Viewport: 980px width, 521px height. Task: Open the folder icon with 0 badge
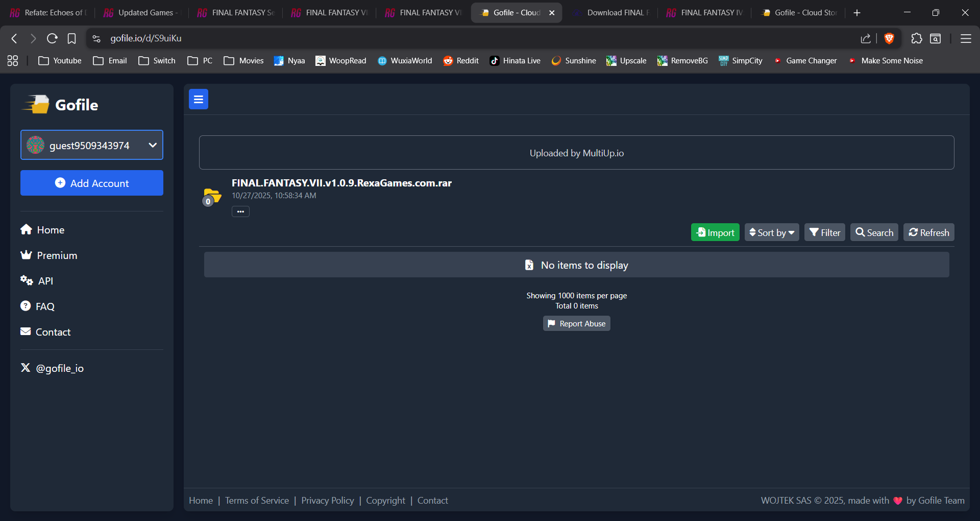[211, 197]
